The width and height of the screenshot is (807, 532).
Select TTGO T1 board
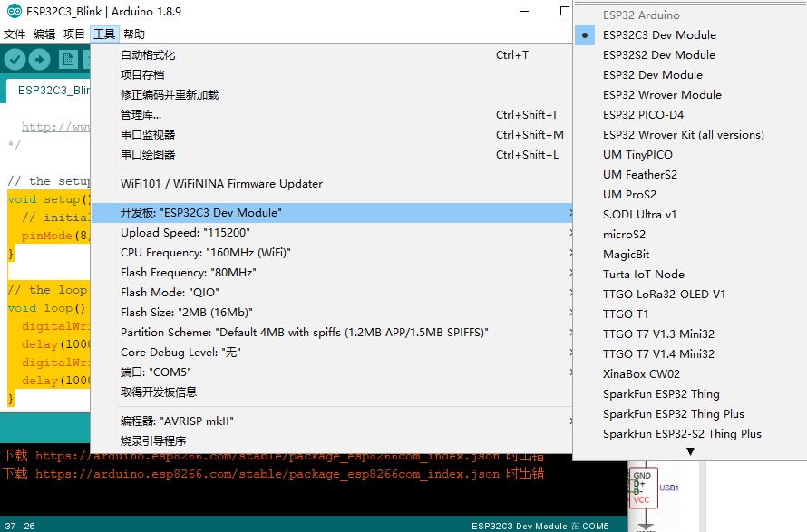[x=690, y=314]
